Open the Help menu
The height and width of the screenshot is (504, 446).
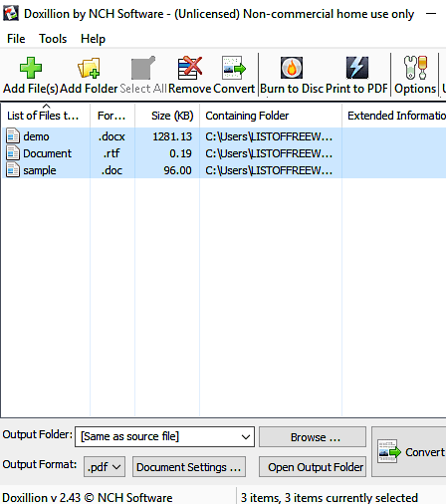(x=93, y=39)
